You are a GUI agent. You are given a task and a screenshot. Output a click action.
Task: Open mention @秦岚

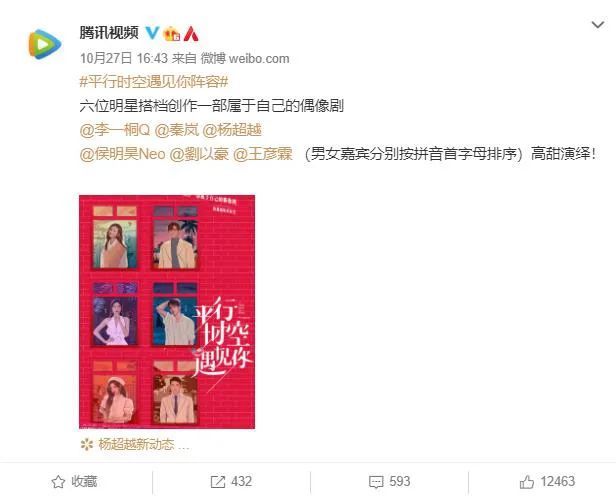[177, 130]
